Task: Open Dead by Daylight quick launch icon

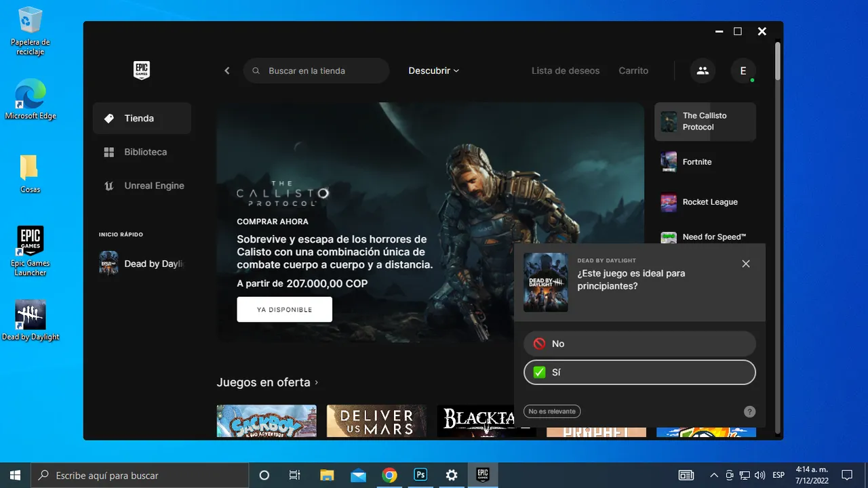Action: pos(108,263)
